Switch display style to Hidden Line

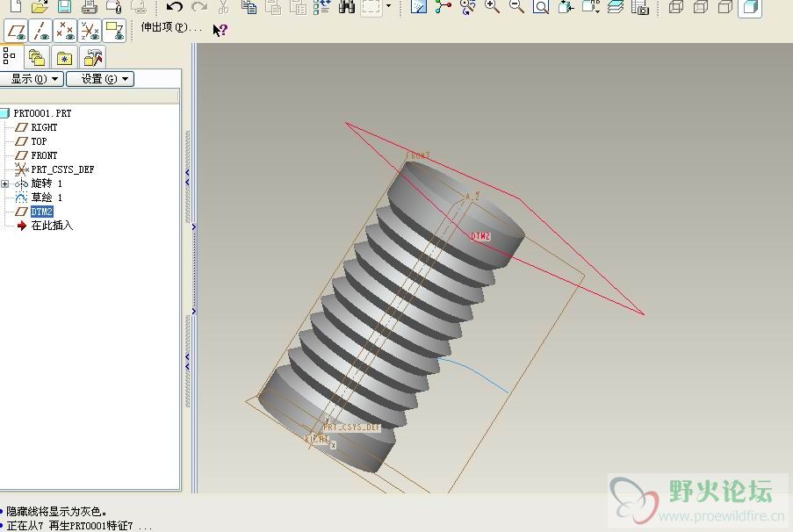click(x=701, y=6)
